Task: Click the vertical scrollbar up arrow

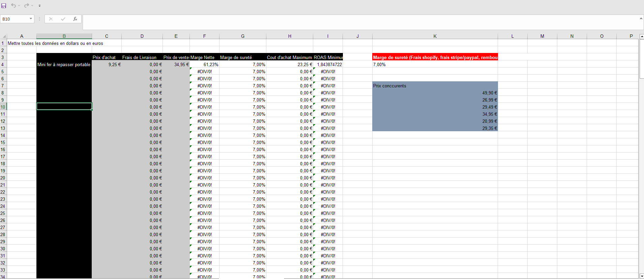Action: coord(641,36)
